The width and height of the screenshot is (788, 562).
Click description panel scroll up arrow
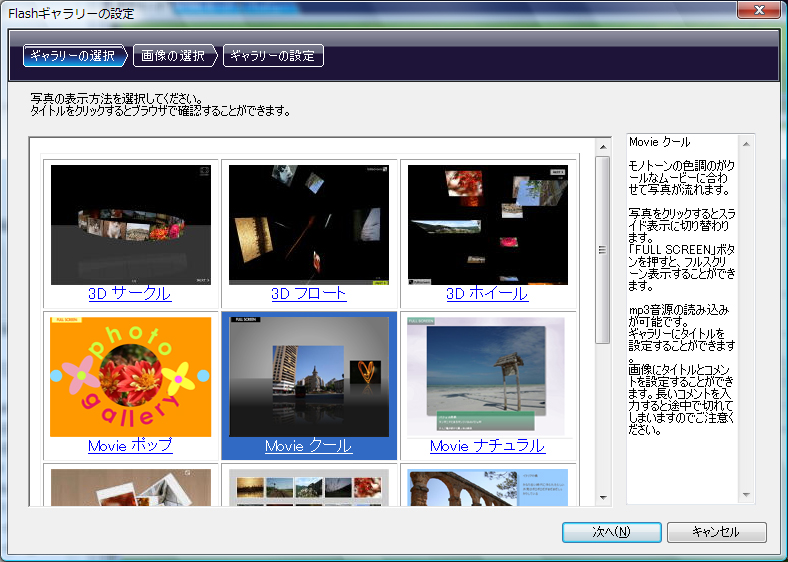[746, 144]
